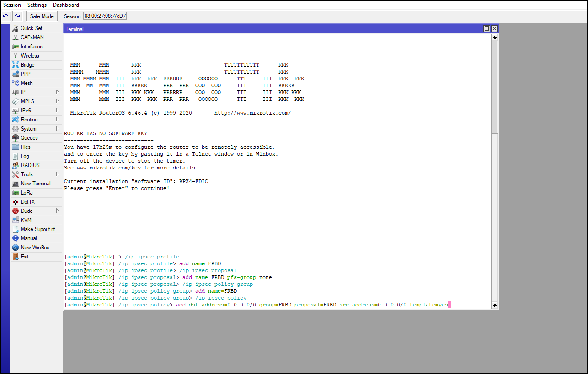Open the Dashboard menu
Screen dimensions: 588x374
[x=65, y=5]
